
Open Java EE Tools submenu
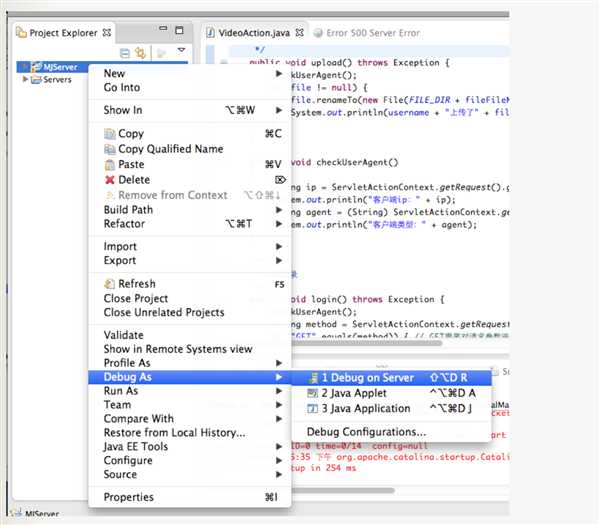(x=189, y=447)
